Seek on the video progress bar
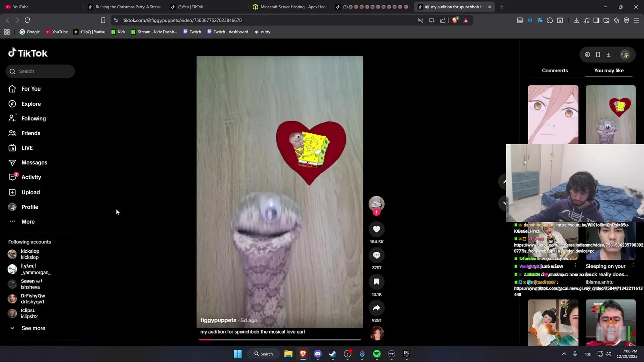Viewport: 644px width, 362px height. click(280, 339)
